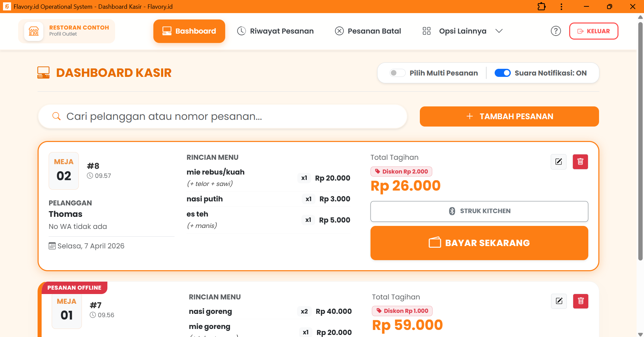Open the help question mark icon

coord(556,31)
